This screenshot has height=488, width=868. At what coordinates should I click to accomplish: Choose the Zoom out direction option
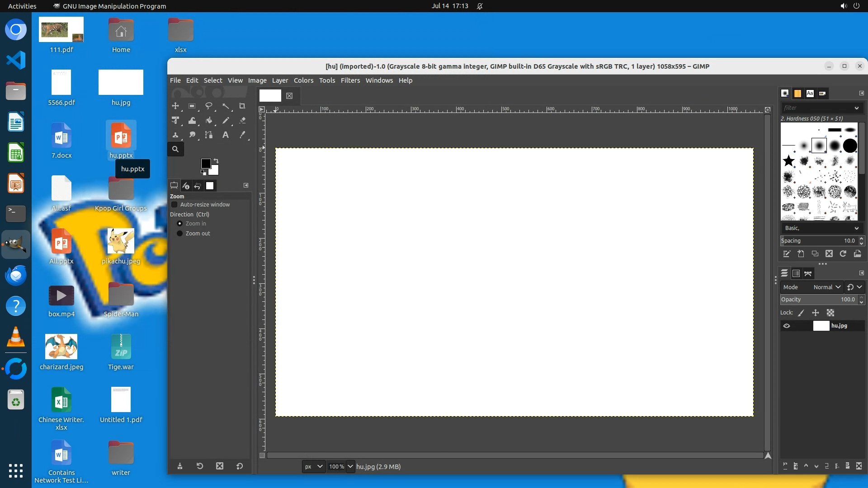tap(179, 234)
